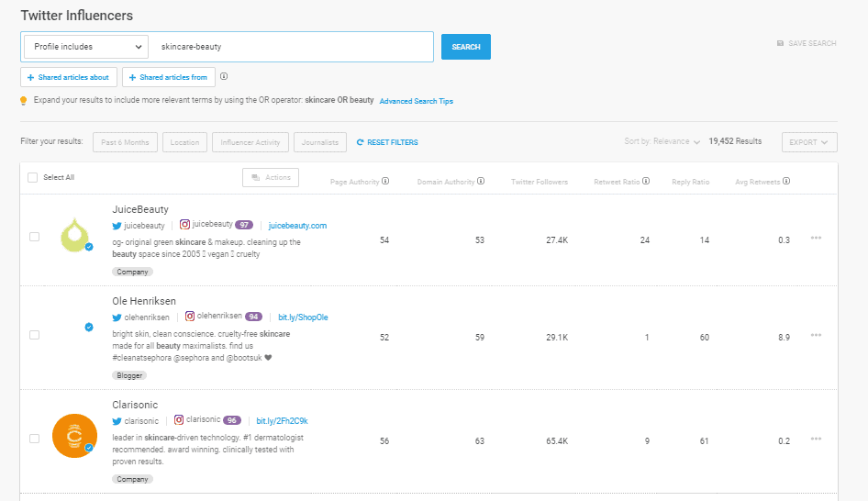Click the 27.4K followers value

557,240
